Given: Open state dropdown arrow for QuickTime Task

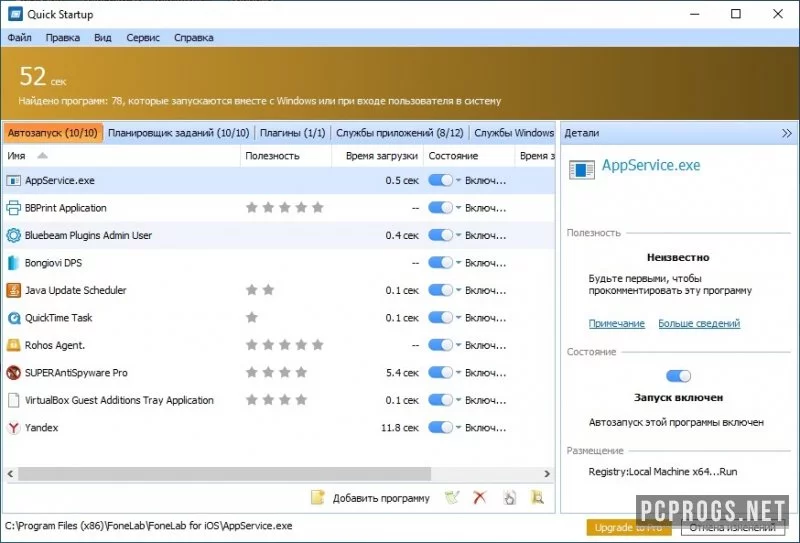Looking at the screenshot, I should click(458, 318).
